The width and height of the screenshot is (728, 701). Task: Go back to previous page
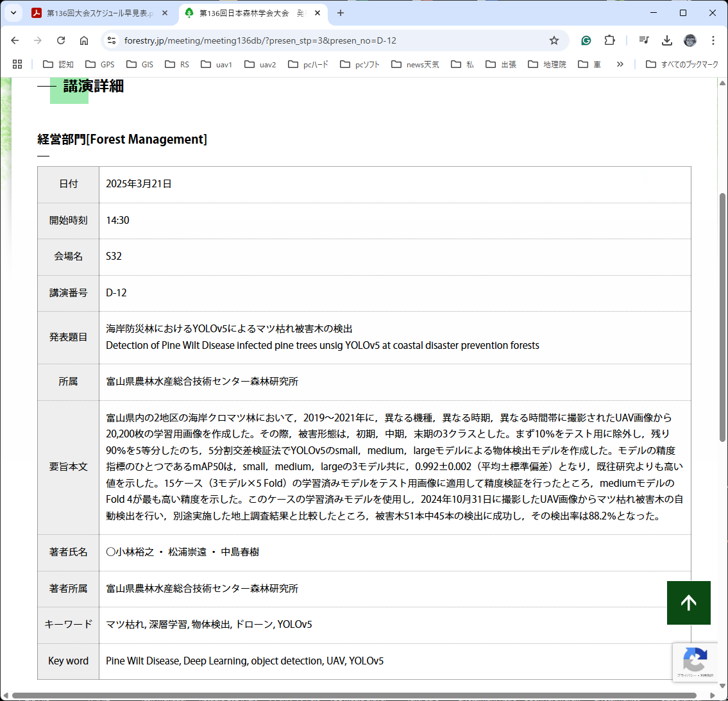[15, 40]
